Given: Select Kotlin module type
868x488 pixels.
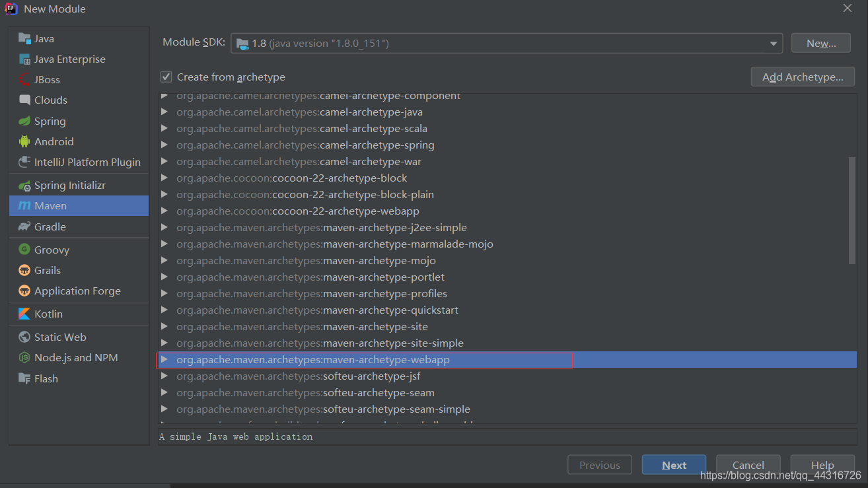Looking at the screenshot, I should tap(79, 314).
